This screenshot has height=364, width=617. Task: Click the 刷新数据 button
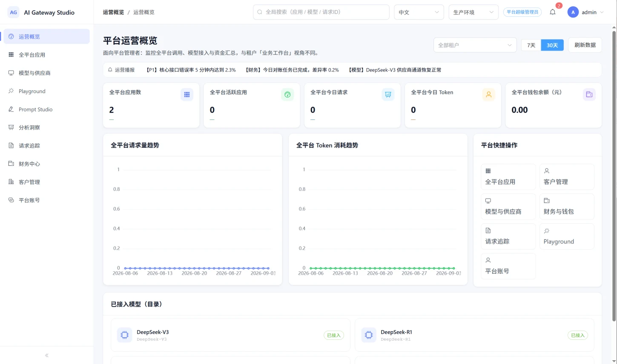click(x=585, y=45)
